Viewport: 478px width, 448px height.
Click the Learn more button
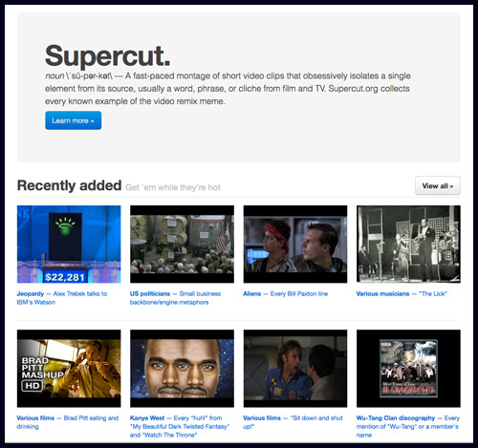[x=74, y=120]
